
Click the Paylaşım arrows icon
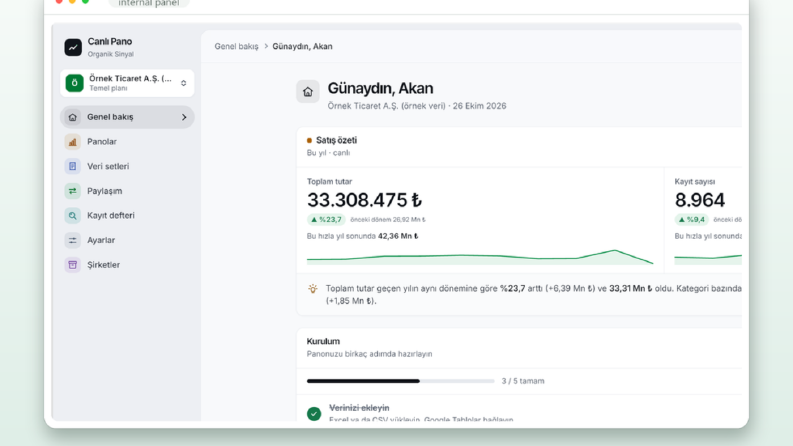72,191
